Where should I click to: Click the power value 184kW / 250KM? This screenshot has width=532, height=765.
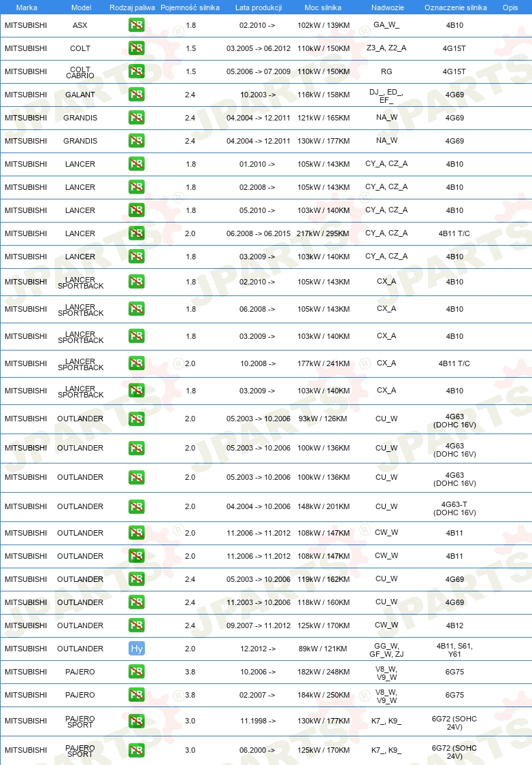323,695
